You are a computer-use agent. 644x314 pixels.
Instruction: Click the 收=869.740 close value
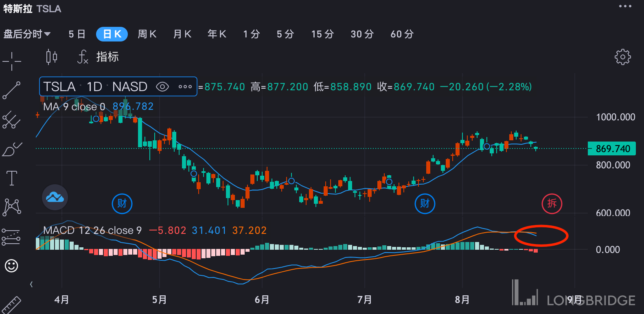point(406,87)
